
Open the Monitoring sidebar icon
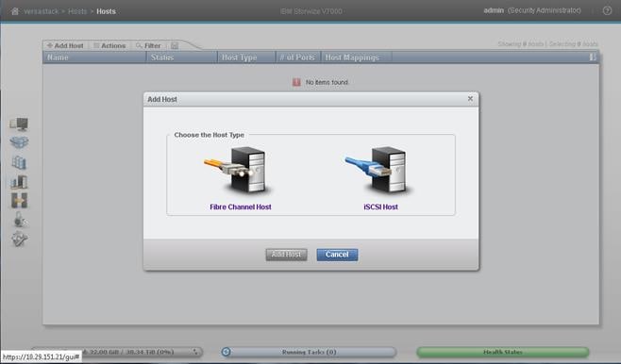point(19,124)
